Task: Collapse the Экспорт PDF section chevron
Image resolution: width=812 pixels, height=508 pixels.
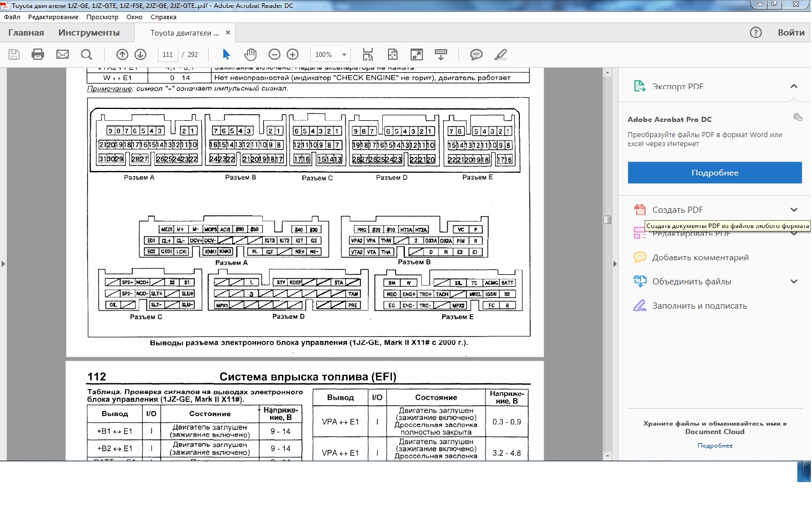Action: point(794,86)
